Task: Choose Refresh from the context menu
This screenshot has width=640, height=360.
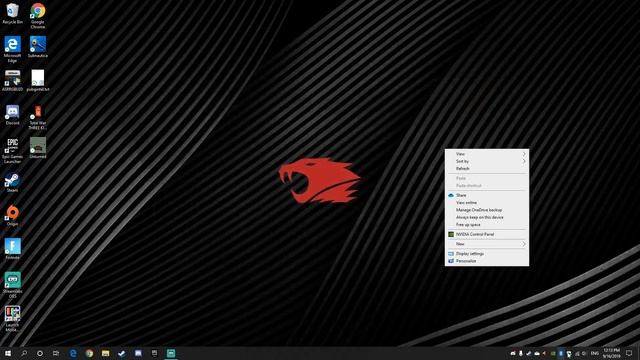Action: (487, 169)
